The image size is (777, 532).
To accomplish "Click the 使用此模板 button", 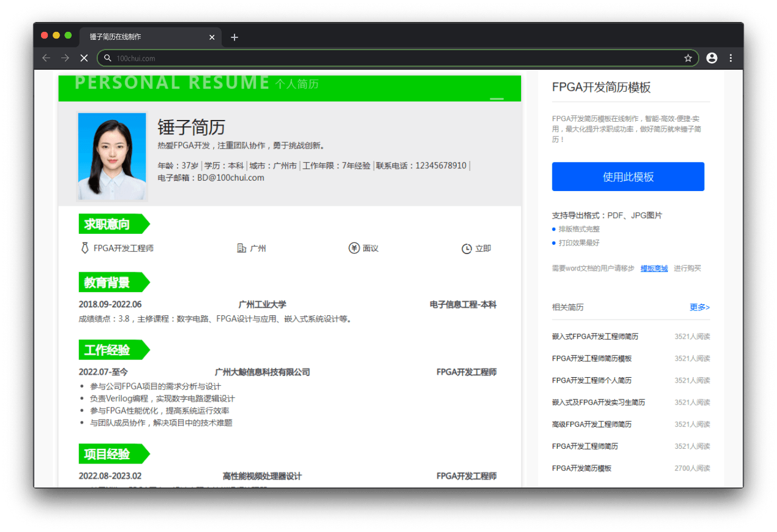I will [628, 177].
